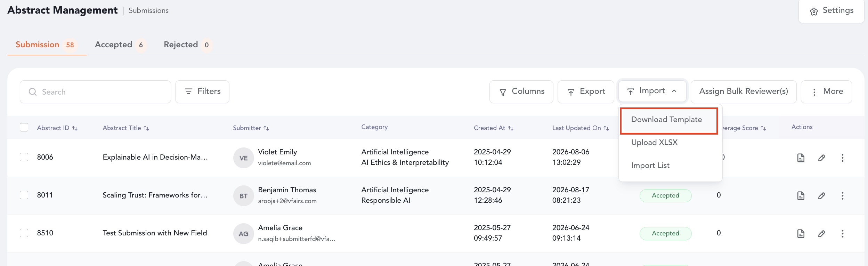Click the 58 count badge on Submission
This screenshot has height=266, width=868.
point(70,45)
